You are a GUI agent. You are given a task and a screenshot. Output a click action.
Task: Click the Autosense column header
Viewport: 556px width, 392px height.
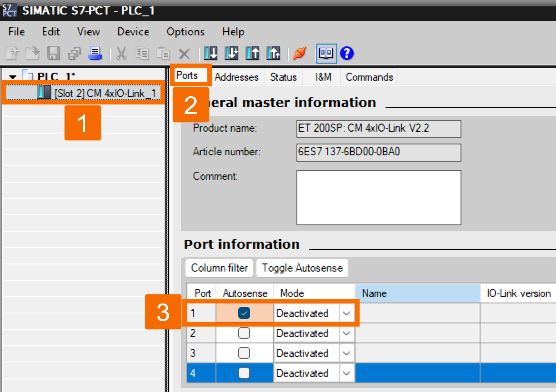click(x=245, y=293)
